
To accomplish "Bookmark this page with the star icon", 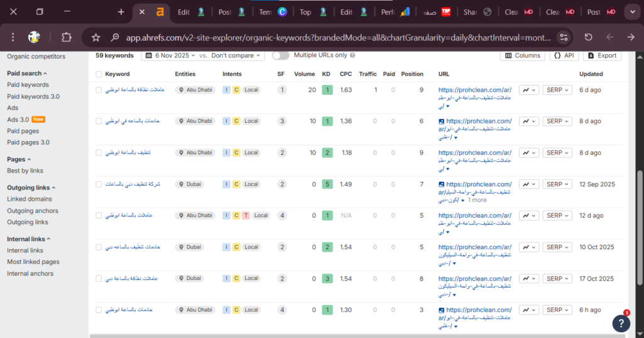I will pos(96,37).
